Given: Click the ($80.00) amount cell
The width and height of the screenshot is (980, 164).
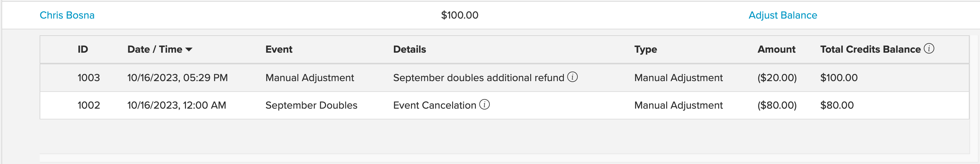Looking at the screenshot, I should [x=777, y=105].
